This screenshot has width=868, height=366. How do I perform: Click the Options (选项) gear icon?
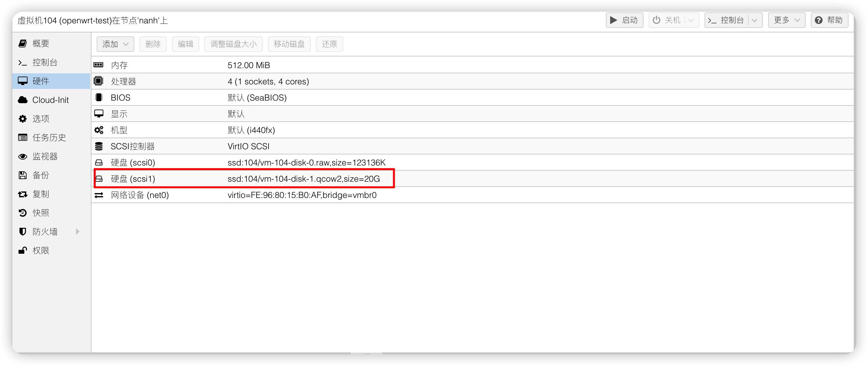click(23, 119)
